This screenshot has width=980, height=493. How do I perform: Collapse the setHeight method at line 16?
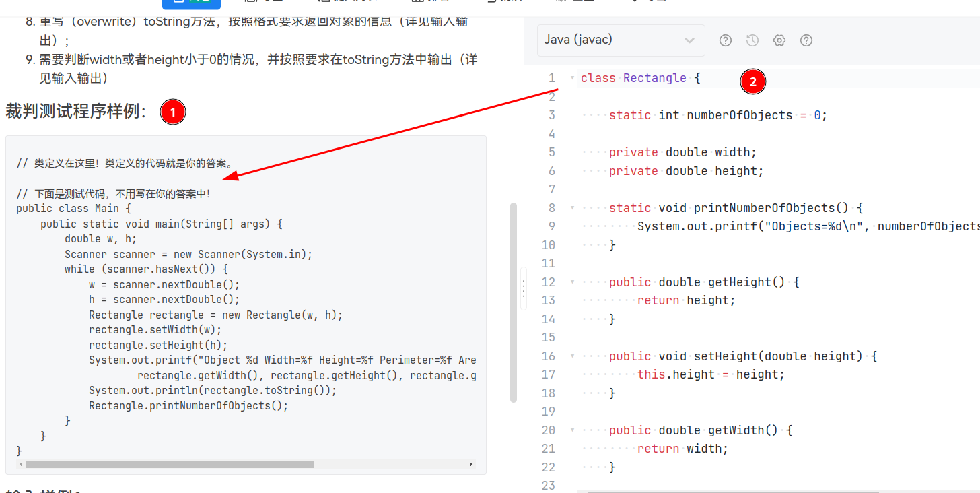[573, 356]
